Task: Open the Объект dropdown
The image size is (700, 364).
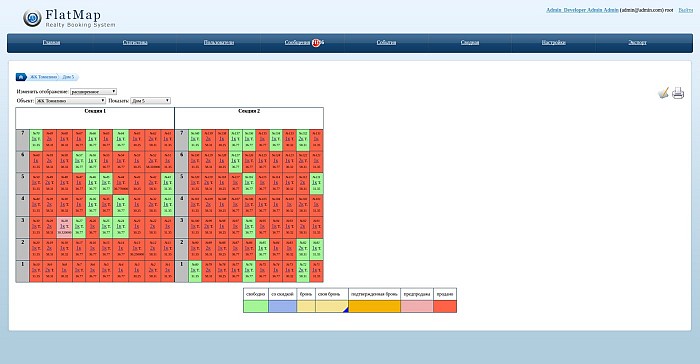Action: point(71,101)
